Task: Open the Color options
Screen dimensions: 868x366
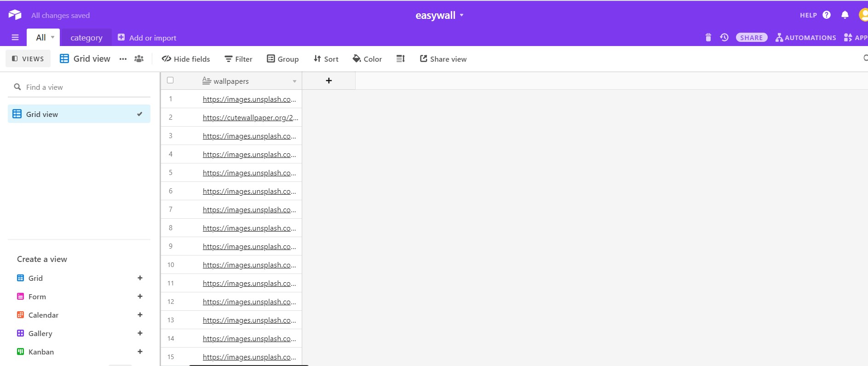Action: click(x=367, y=59)
